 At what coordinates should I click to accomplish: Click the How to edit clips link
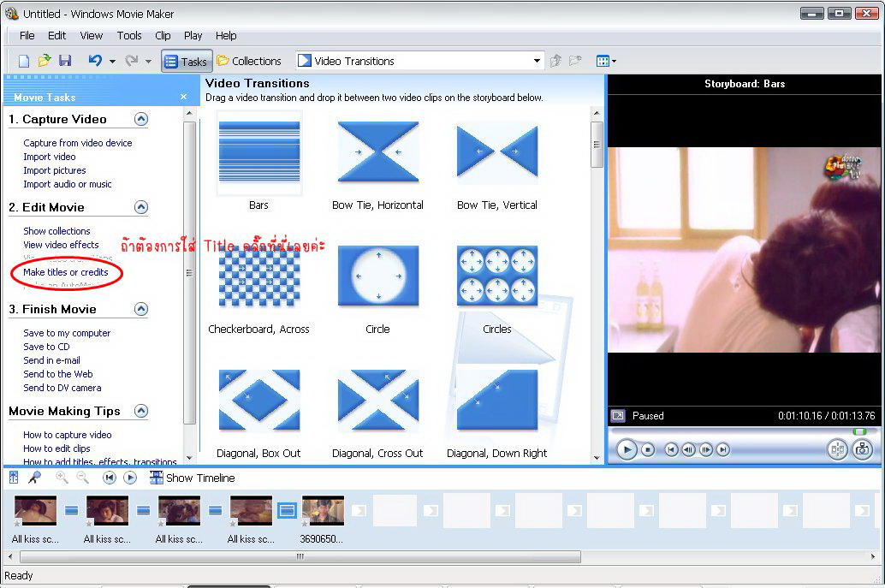[x=56, y=448]
